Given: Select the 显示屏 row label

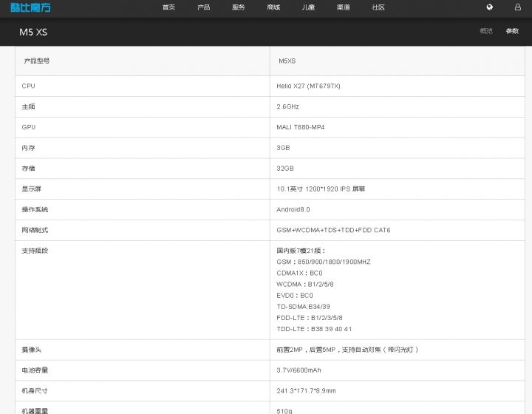Looking at the screenshot, I should 32,189.
